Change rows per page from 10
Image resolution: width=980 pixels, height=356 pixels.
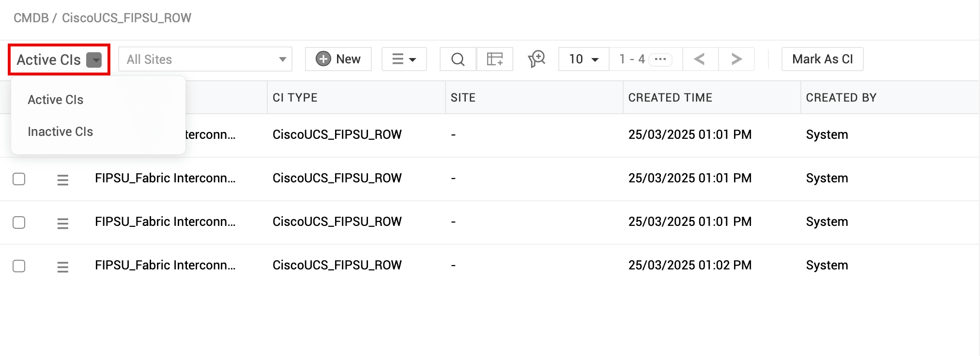pos(583,59)
